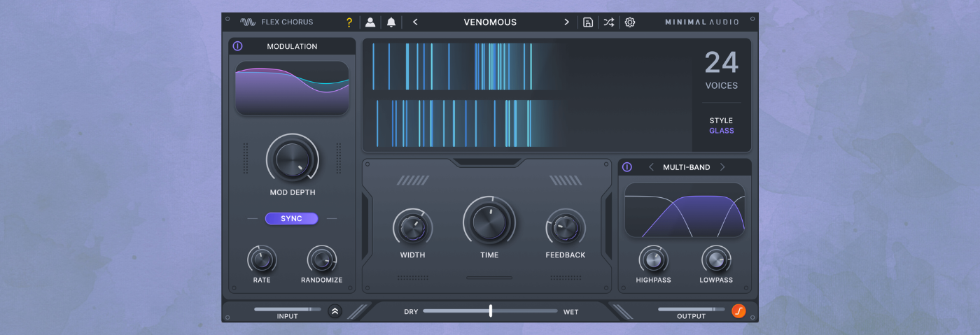
Task: Click the double-chevron icon next to Input
Action: (335, 311)
